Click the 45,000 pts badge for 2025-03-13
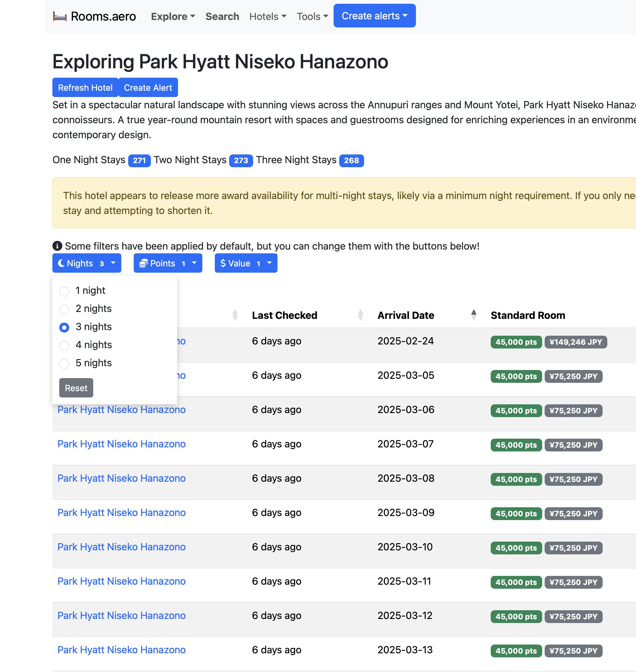 pyautogui.click(x=516, y=650)
